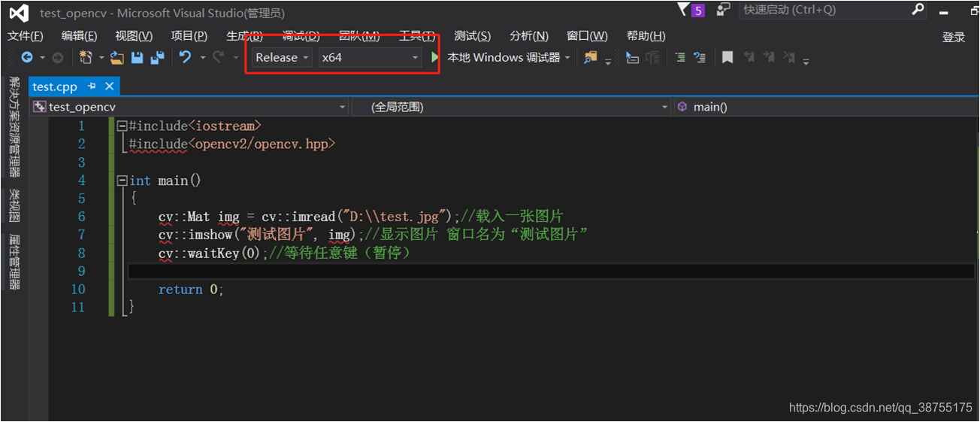This screenshot has height=422, width=980.
Task: Click the 登录 sign-in link
Action: [x=954, y=37]
